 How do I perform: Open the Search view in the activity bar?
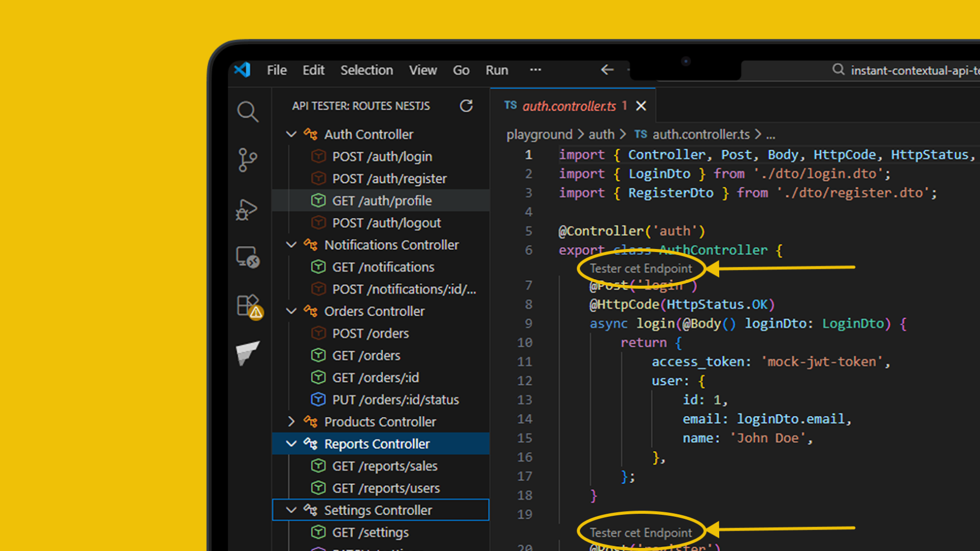(x=249, y=112)
